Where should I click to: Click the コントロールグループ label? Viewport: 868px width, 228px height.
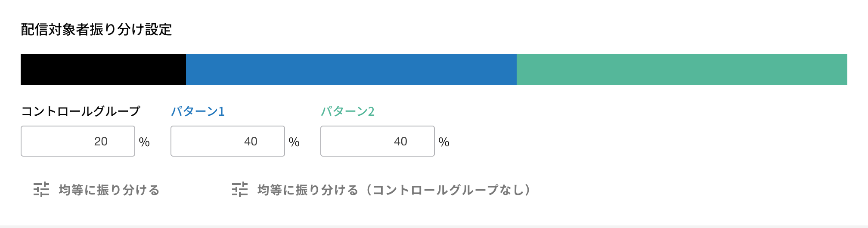[x=81, y=111]
